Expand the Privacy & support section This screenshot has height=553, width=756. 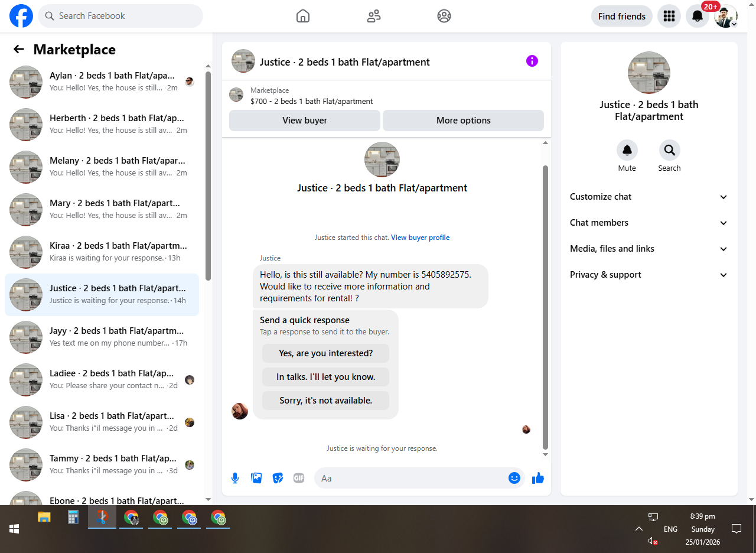coord(649,275)
